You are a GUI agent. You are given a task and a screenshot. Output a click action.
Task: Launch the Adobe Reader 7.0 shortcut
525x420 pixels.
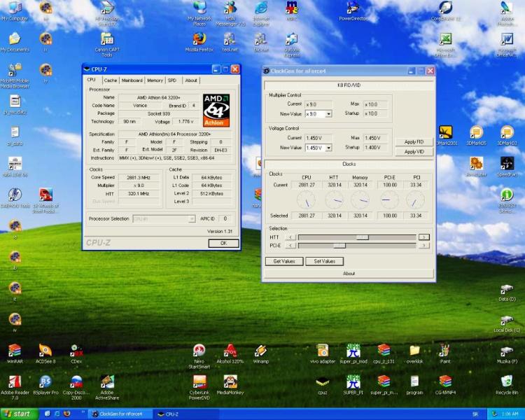15,381
